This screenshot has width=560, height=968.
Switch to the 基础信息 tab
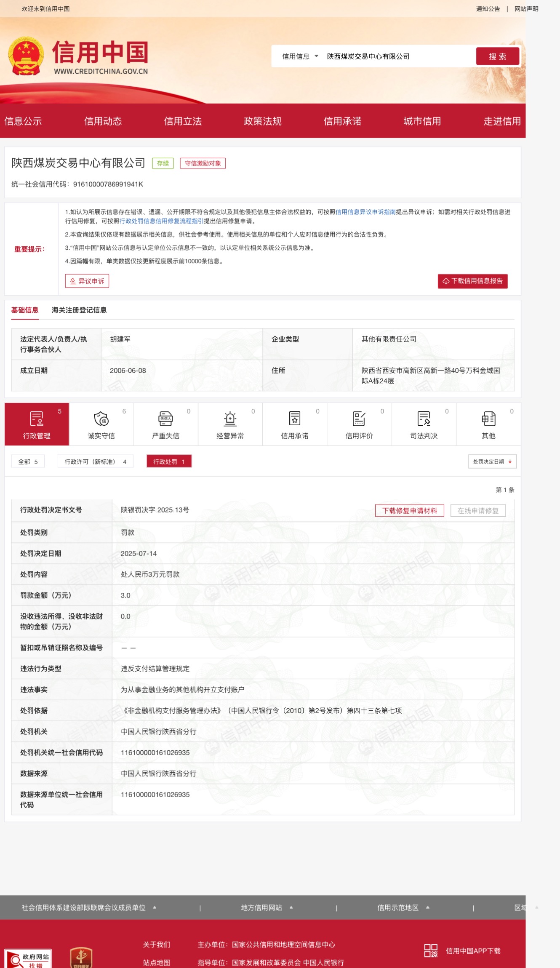pyautogui.click(x=25, y=310)
